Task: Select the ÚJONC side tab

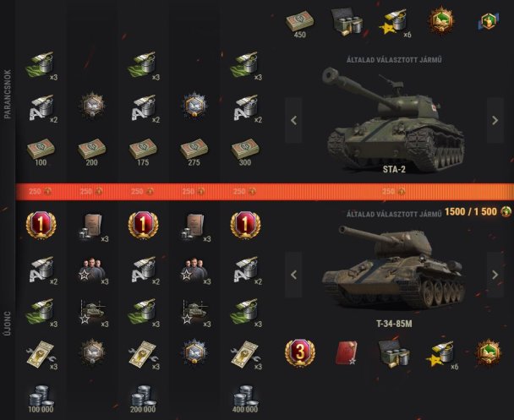Action: click(x=8, y=324)
